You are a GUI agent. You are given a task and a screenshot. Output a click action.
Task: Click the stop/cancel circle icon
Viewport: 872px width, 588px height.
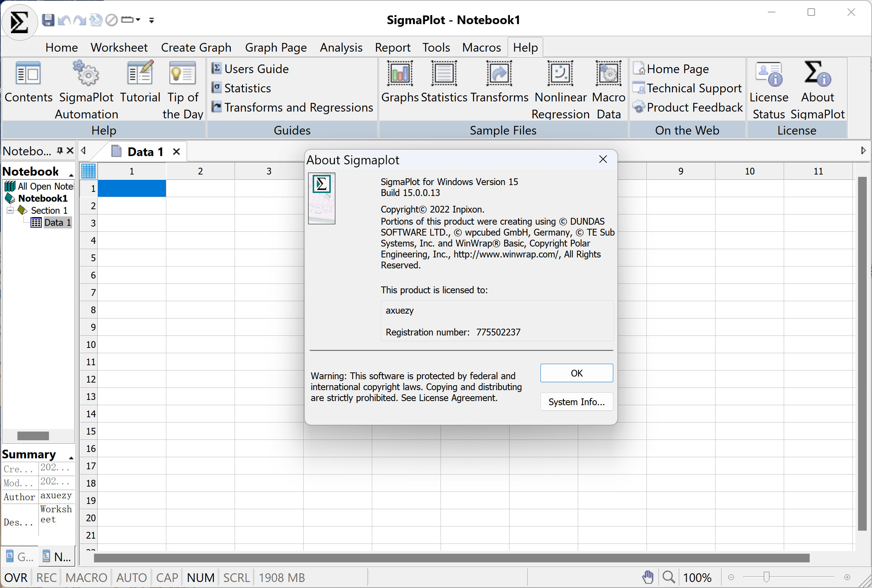click(112, 20)
